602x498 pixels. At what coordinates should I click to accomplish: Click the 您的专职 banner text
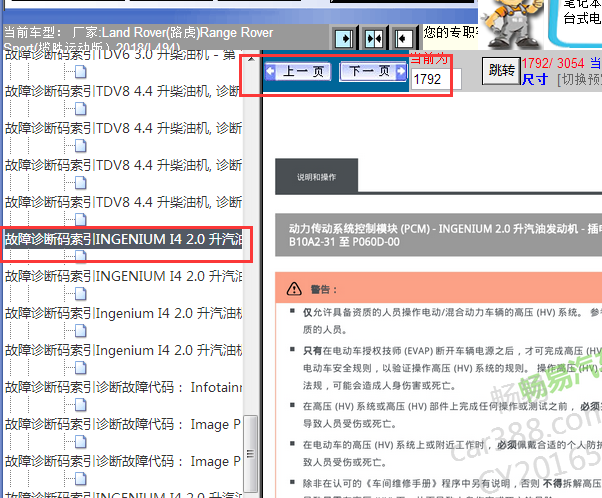click(x=450, y=33)
